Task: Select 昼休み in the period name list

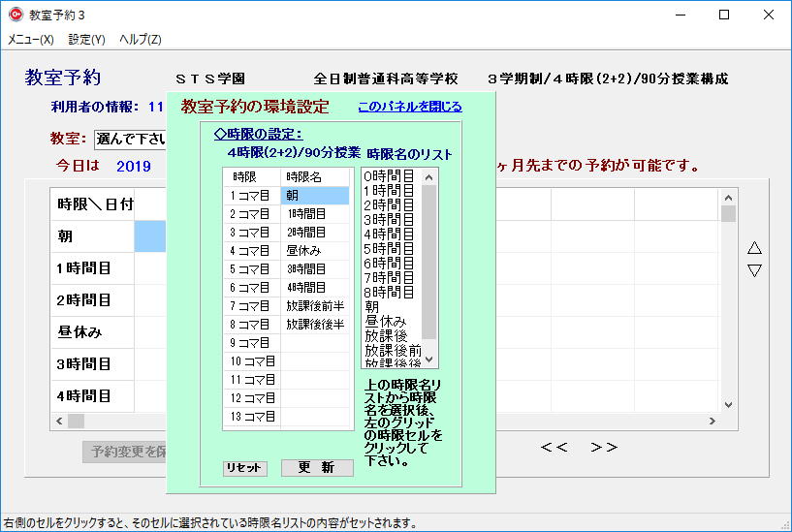Action: 385,321
